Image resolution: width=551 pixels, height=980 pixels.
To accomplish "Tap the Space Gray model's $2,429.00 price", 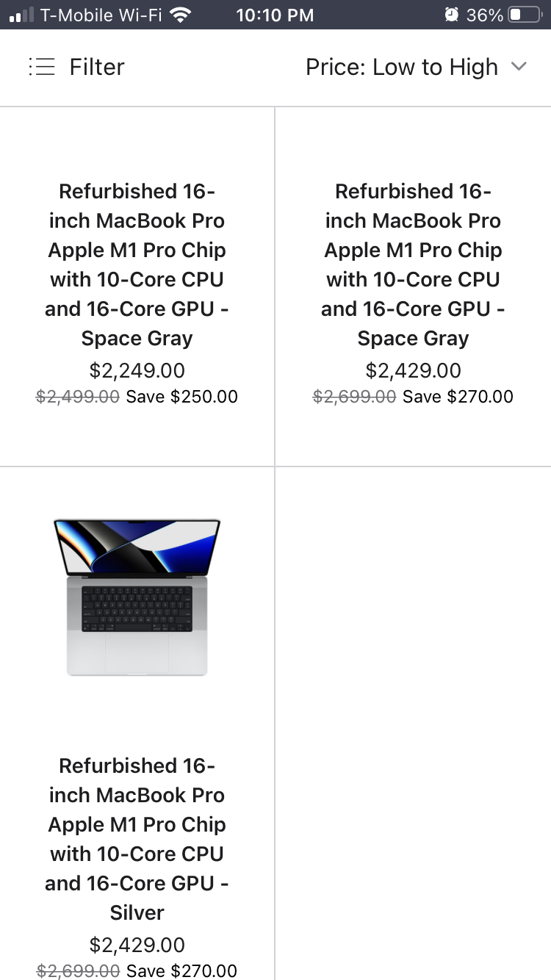I will (x=413, y=370).
